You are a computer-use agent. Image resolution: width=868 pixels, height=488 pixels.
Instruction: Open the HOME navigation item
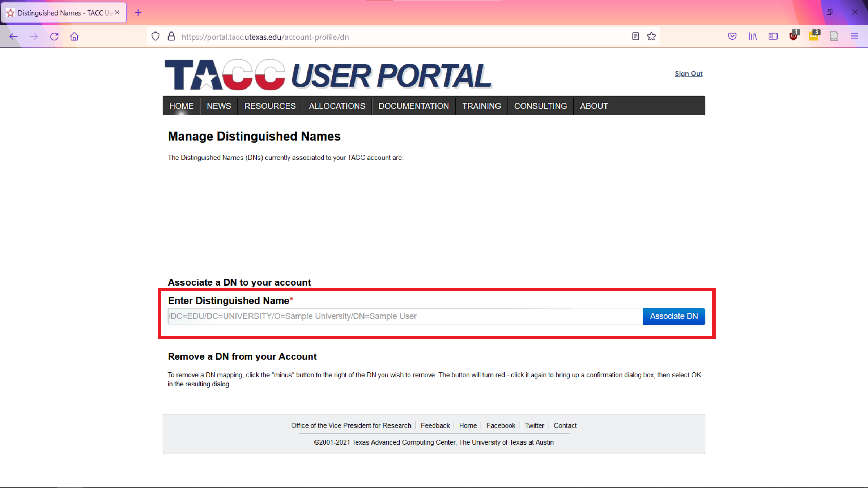pyautogui.click(x=182, y=106)
